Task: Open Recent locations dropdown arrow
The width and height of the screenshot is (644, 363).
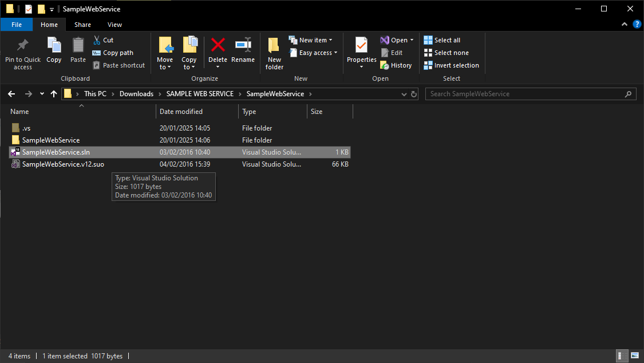Action: (42, 94)
